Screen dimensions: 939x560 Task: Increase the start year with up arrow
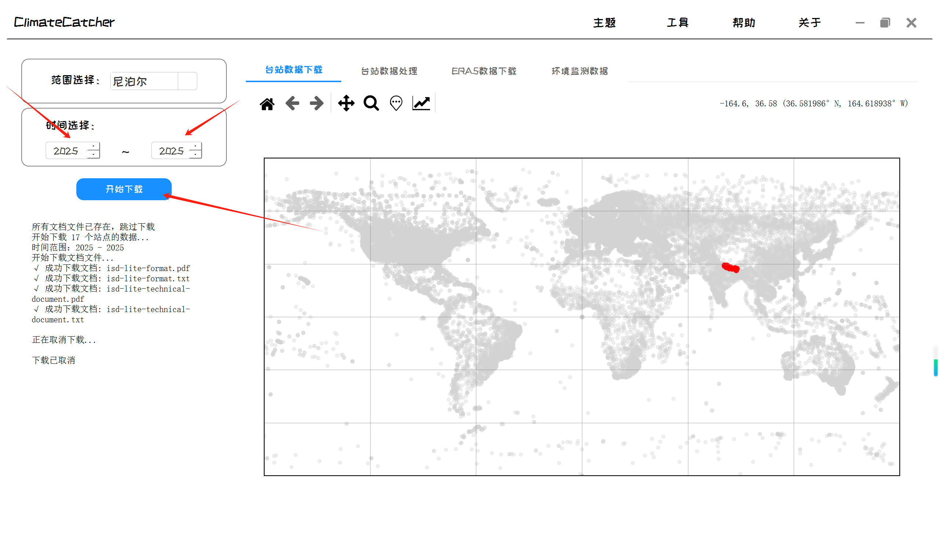pyautogui.click(x=93, y=146)
